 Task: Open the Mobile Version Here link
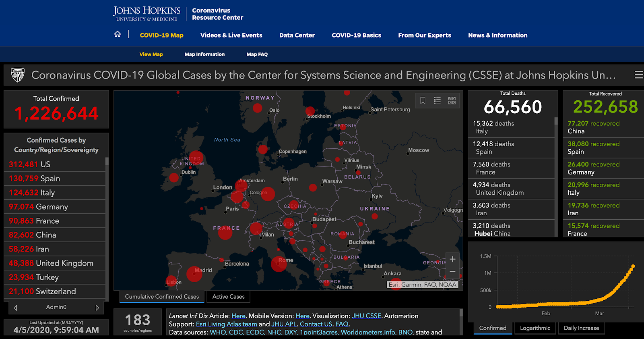(x=303, y=316)
